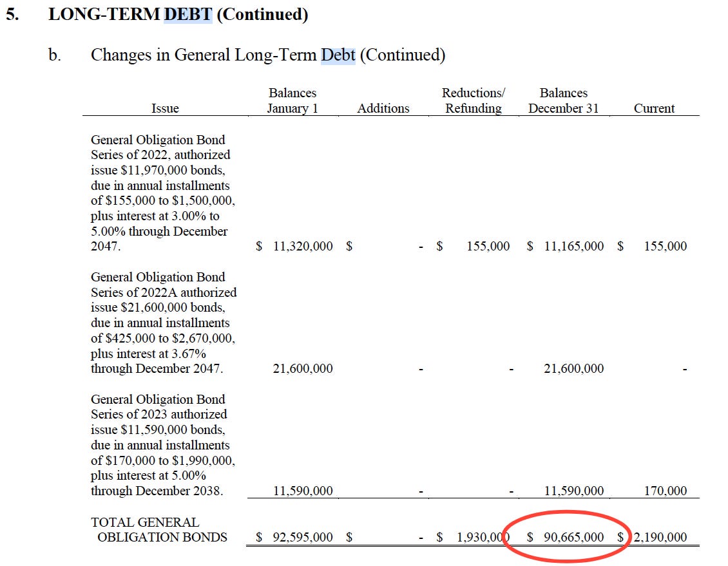Viewport: 728px width, 566px height.
Task: Click Series 2023 December 31 balance 11,590,000
Action: coord(574,491)
